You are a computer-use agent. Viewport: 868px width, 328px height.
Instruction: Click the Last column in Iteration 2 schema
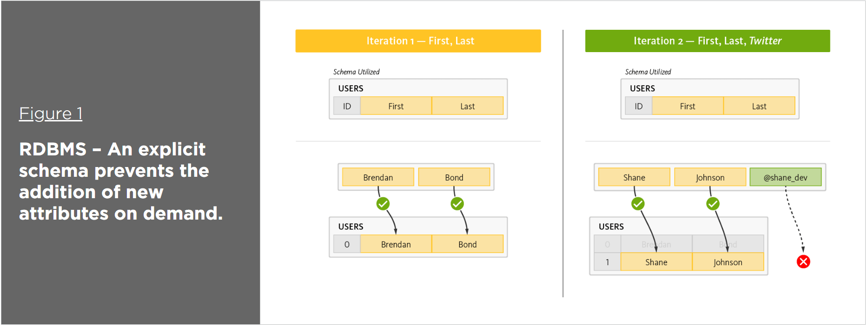(759, 106)
